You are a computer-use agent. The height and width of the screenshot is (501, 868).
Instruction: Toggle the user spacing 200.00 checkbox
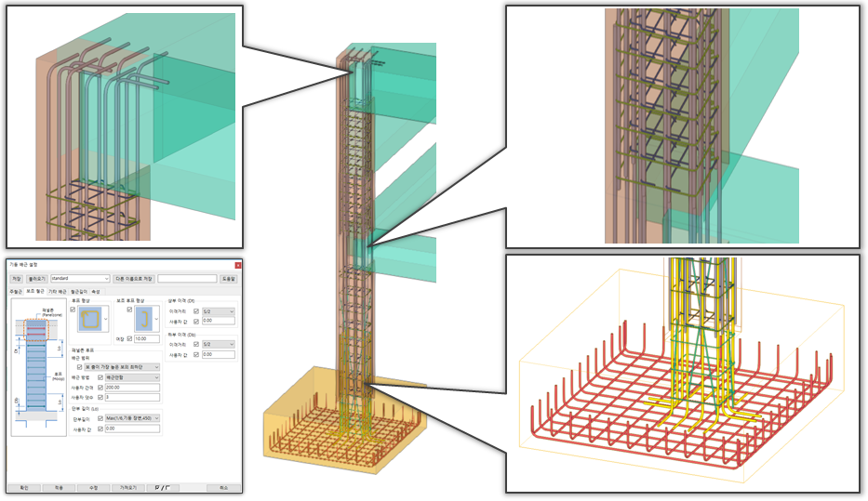(100, 388)
